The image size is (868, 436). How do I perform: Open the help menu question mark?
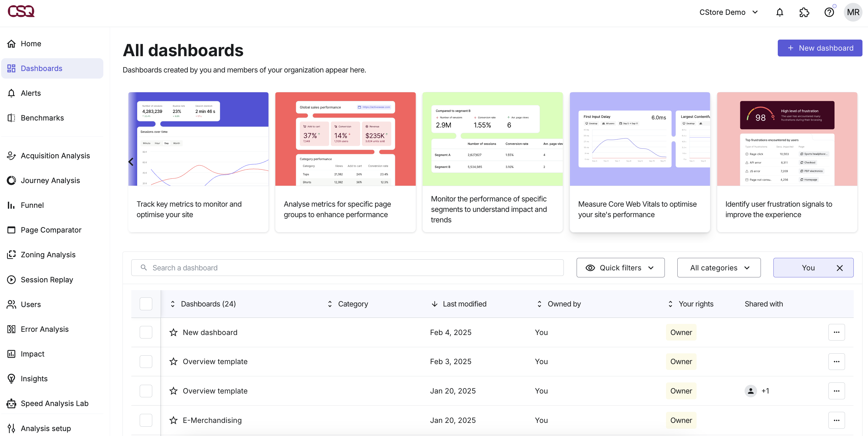829,12
